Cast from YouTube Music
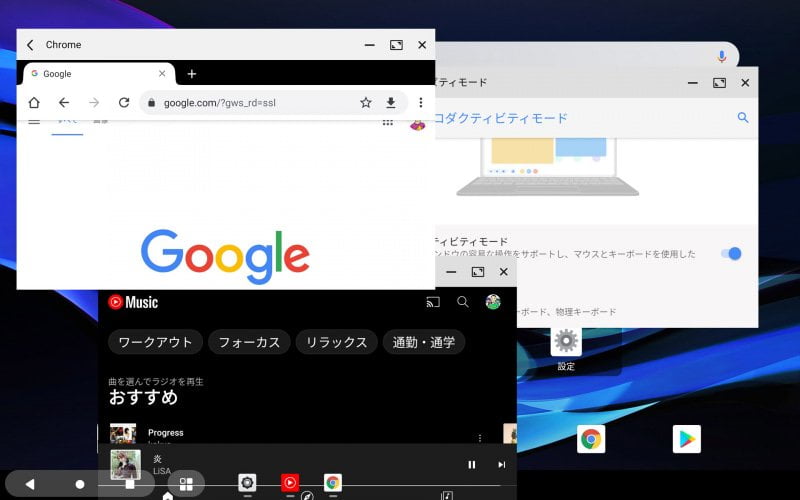 tap(433, 302)
